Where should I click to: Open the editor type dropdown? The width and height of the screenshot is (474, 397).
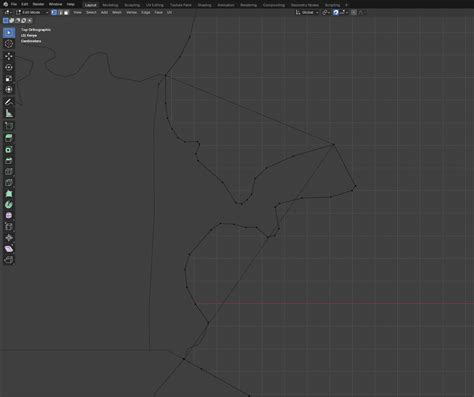click(x=8, y=12)
